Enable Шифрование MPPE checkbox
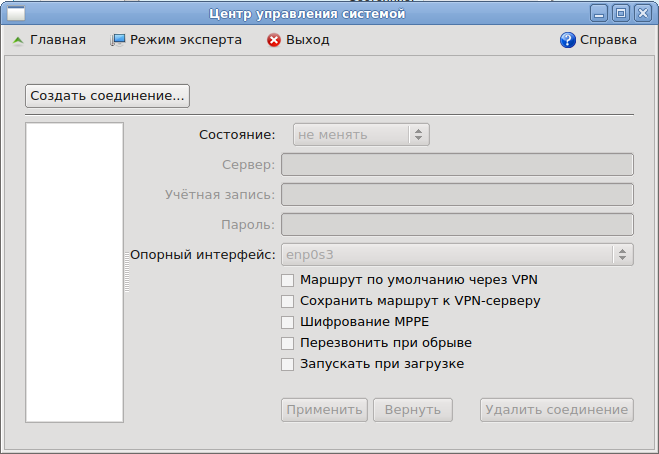Screen dimensions: 659x454 [287, 322]
